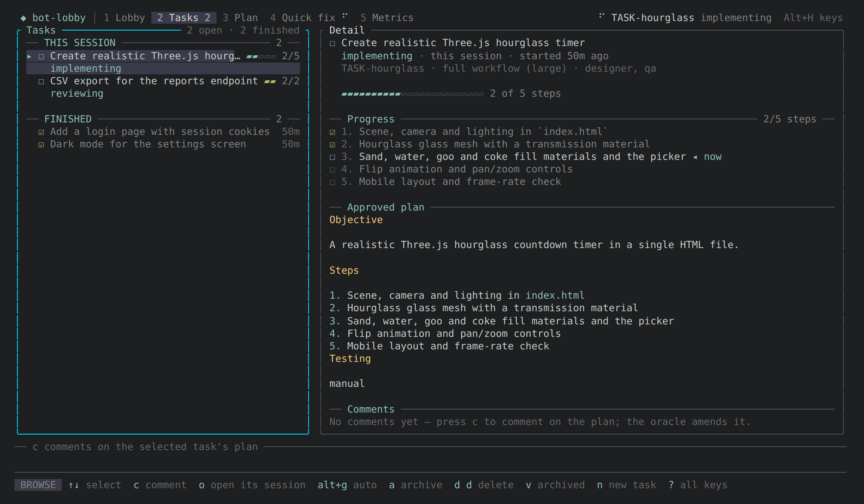Click the a archive shortcut in footer

pyautogui.click(x=416, y=485)
